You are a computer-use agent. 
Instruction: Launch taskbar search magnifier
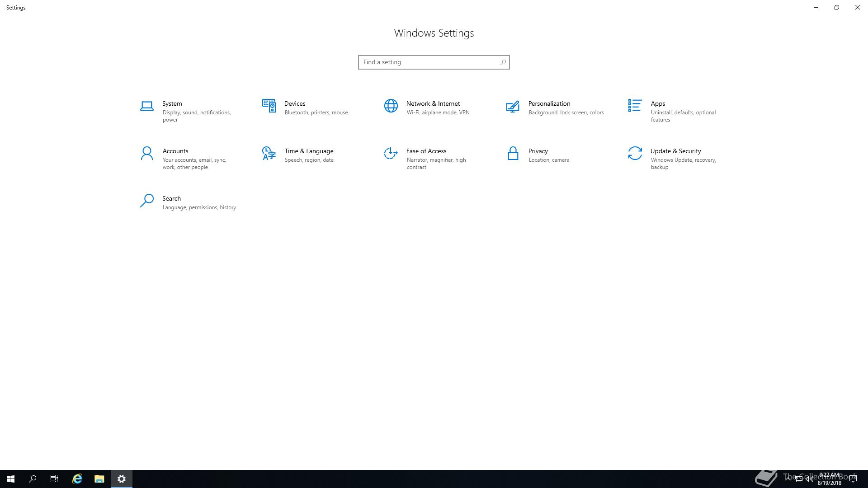(33, 479)
